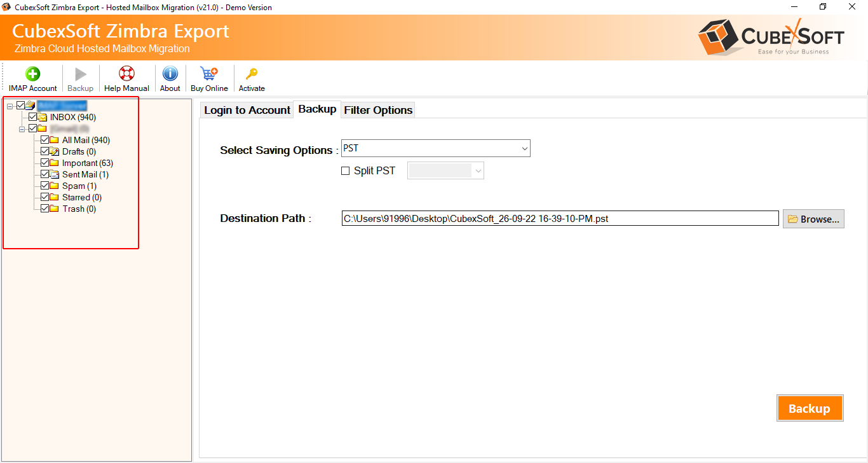Uncheck the Sent Mail (1) checkbox
868x463 pixels.
point(45,174)
